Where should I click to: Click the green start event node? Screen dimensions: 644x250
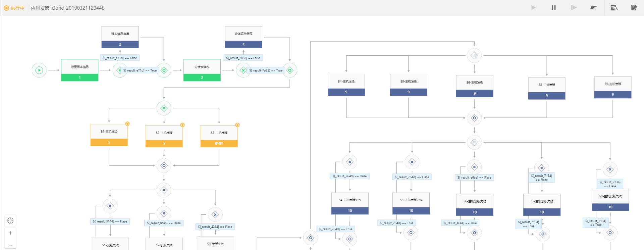[39, 70]
